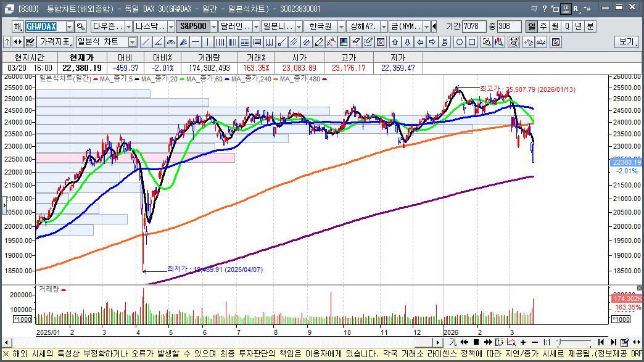Switch to weekly (주) period
The height and width of the screenshot is (362, 644).
tap(543, 27)
